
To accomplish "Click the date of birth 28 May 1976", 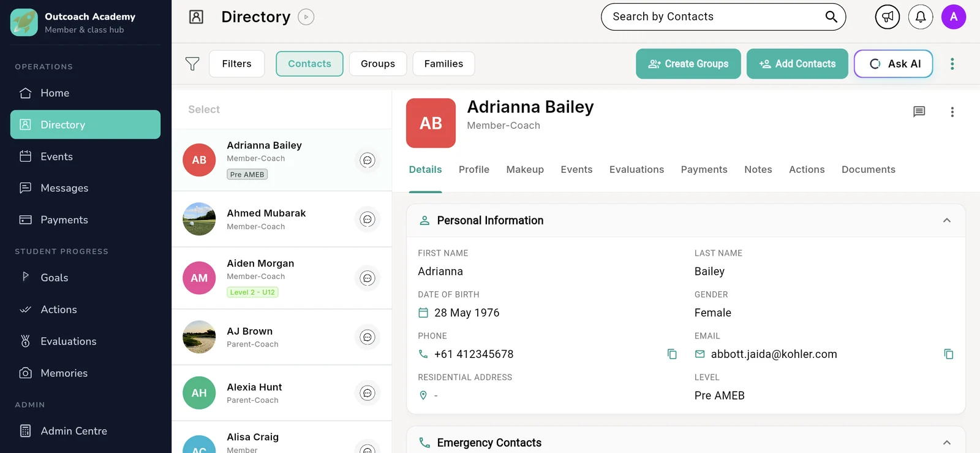I will [467, 313].
